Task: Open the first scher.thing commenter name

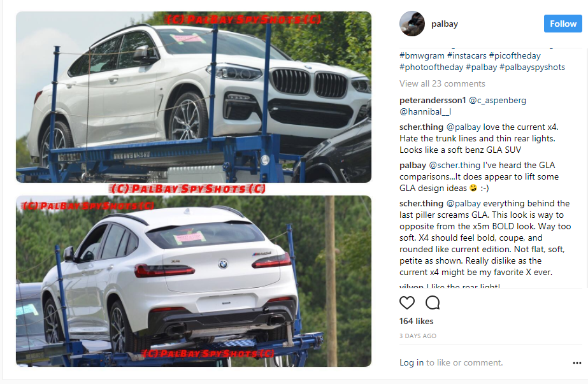Action: [421, 127]
